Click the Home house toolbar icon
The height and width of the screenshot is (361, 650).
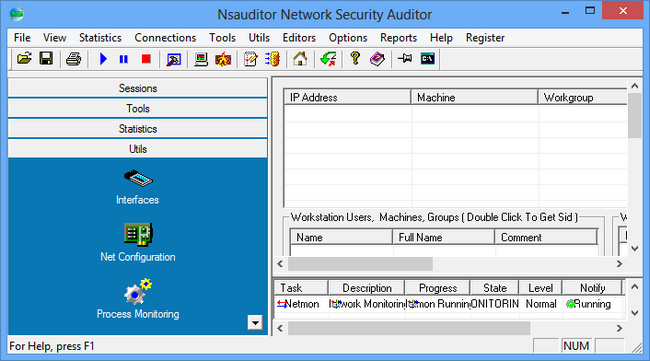(300, 59)
